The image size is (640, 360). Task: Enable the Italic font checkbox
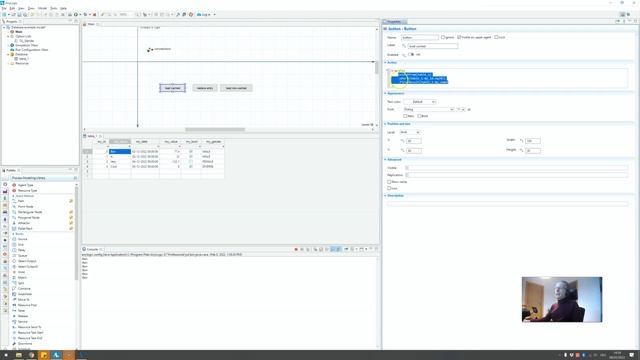[405, 116]
